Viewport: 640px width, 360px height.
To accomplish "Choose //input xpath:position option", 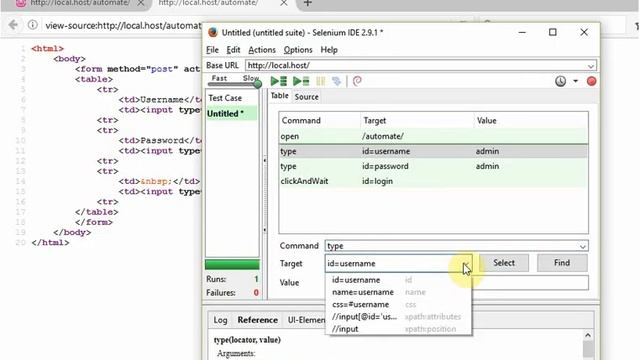I will click(398, 329).
